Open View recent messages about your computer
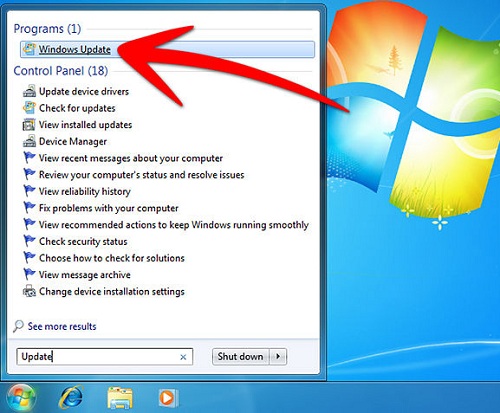The width and height of the screenshot is (500, 413). [x=131, y=158]
